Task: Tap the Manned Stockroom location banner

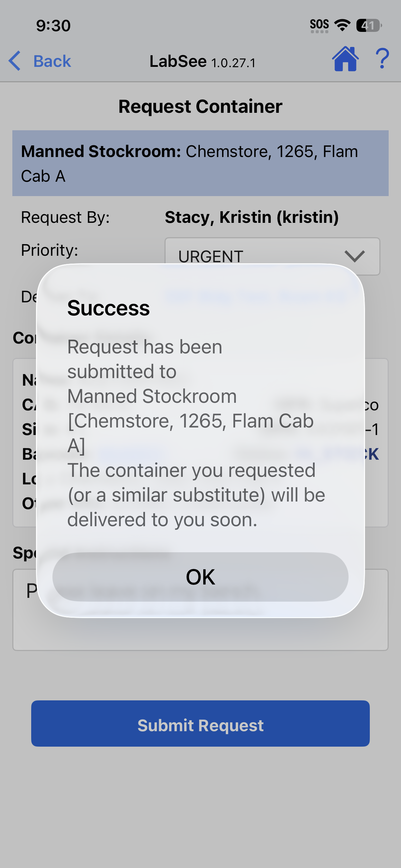Action: 200,163
